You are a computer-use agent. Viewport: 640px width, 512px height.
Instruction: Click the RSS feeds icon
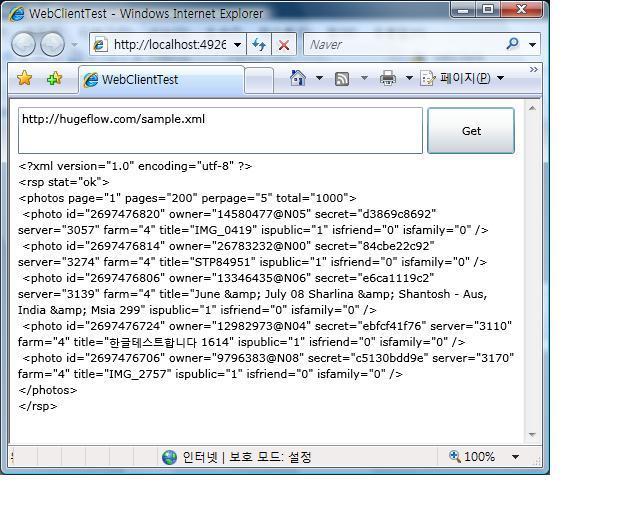[342, 78]
